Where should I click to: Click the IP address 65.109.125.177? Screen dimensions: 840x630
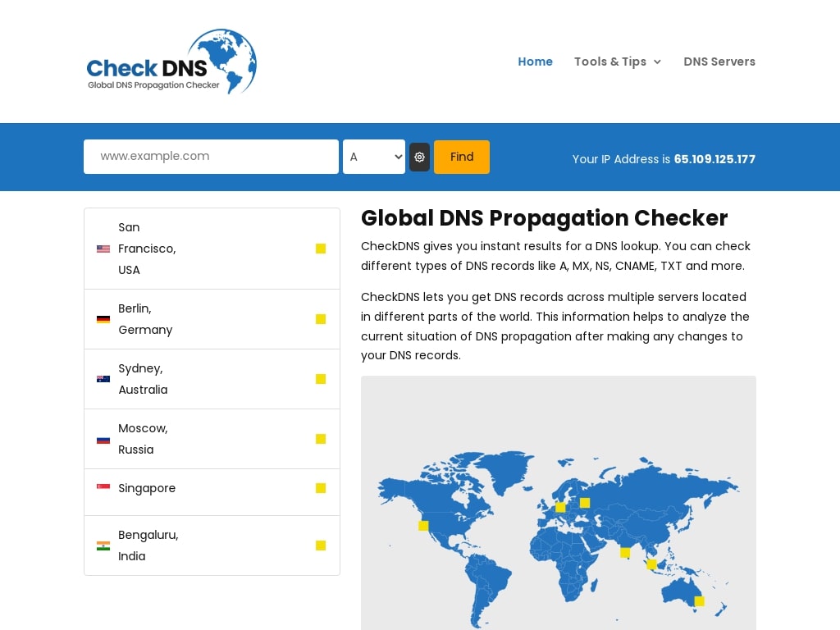click(x=714, y=159)
